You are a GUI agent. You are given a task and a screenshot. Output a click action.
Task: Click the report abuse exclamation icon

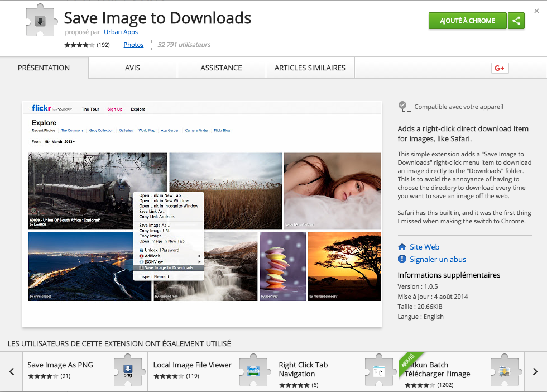[402, 259]
